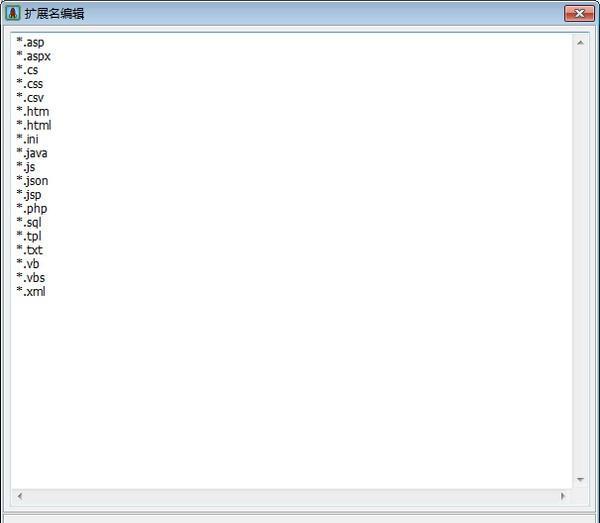The height and width of the screenshot is (523, 600).
Task: Click the vertical scrollbar down arrow
Action: [580, 479]
